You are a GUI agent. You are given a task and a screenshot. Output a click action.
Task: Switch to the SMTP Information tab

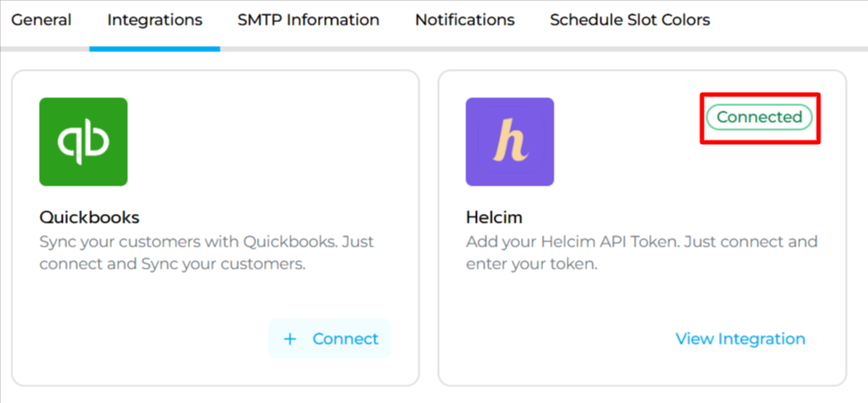click(308, 19)
